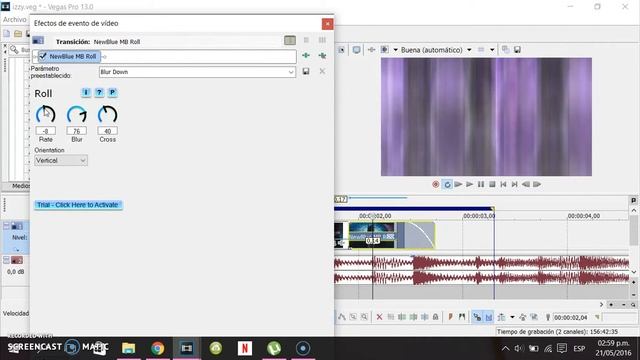Image resolution: width=640 pixels, height=360 pixels.
Task: Toggle the NewBlue MB Roll effect checkbox
Action: 43,56
